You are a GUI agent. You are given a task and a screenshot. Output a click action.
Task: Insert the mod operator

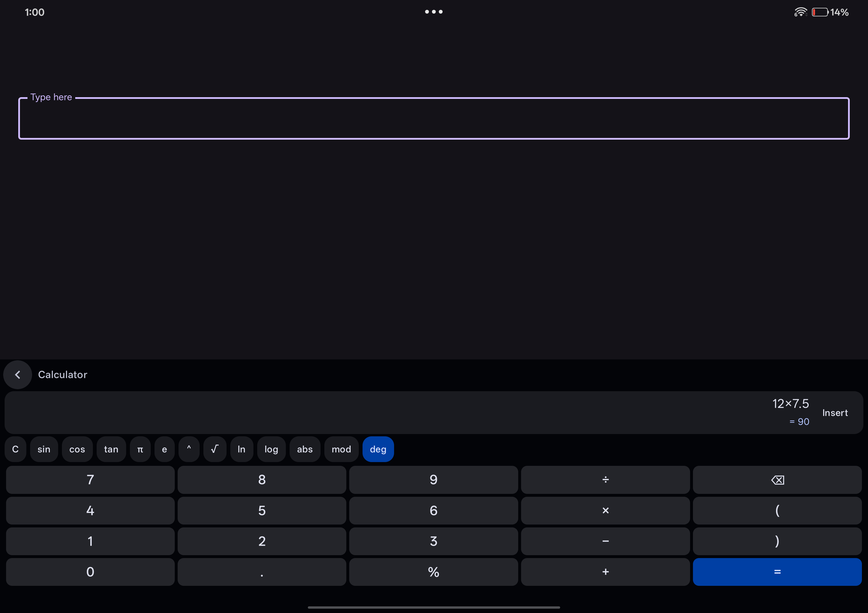tap(341, 449)
